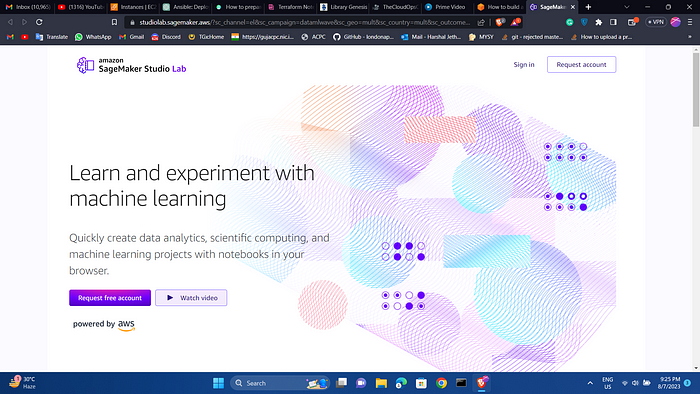The image size is (700, 394).
Task: Open the TGxHome bookmark
Action: point(206,37)
